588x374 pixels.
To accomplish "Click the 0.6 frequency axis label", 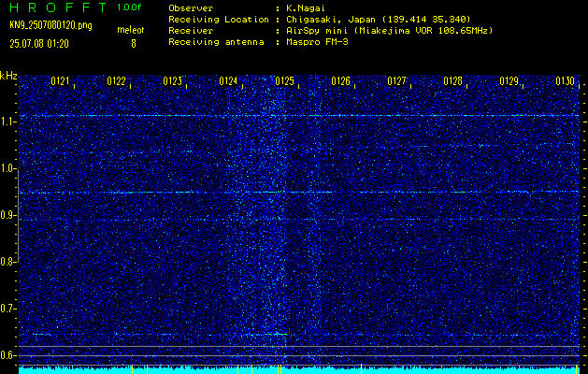I will (7, 355).
